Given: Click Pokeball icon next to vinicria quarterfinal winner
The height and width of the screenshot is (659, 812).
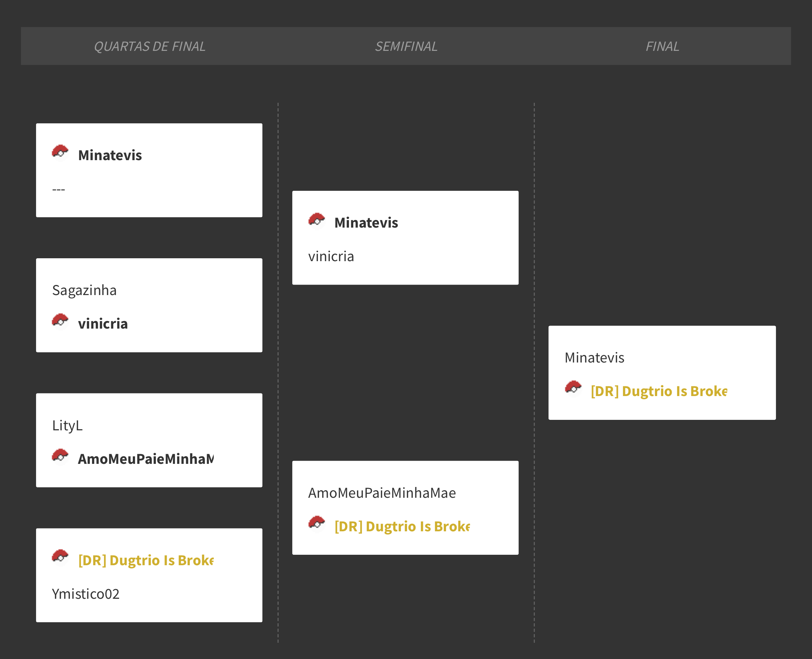Looking at the screenshot, I should coord(60,321).
